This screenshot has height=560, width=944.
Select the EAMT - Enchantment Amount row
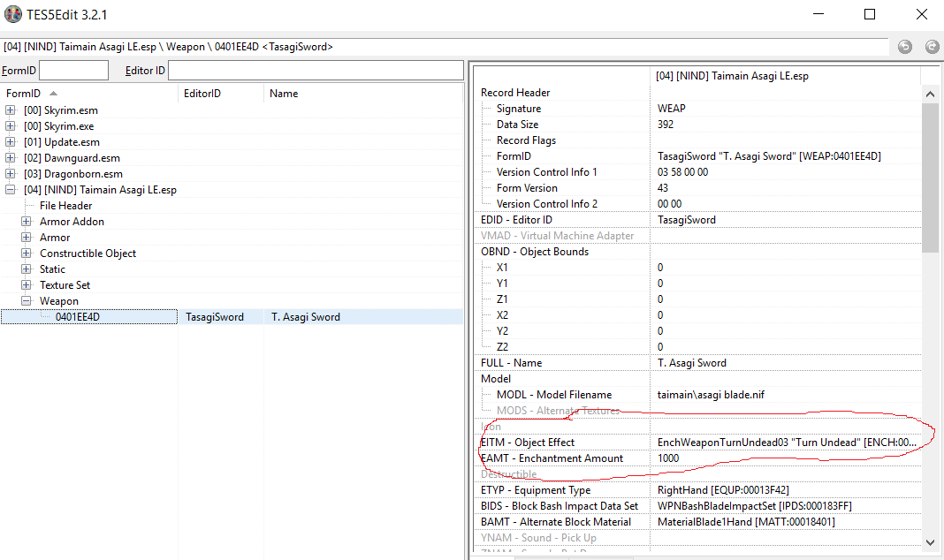coord(697,458)
